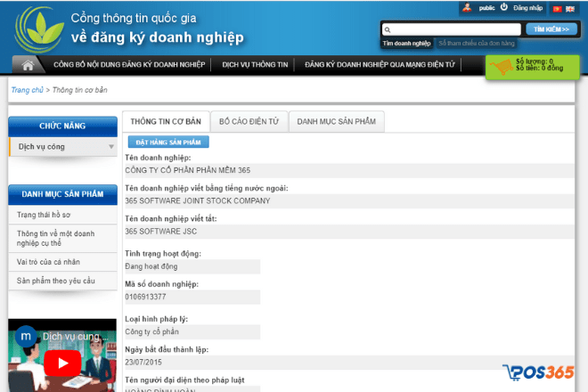Click the video title Dịch vụ cung...

pos(75,337)
